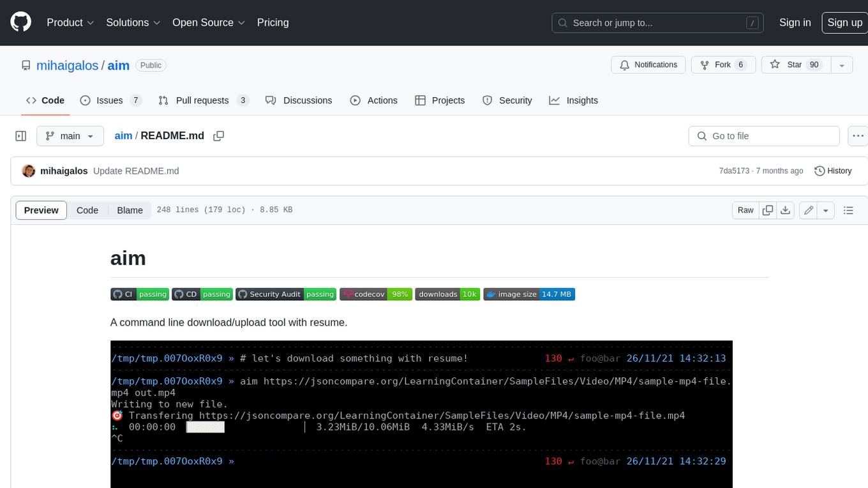Click the codecov 98% badge
This screenshot has width=868, height=488.
click(x=375, y=294)
